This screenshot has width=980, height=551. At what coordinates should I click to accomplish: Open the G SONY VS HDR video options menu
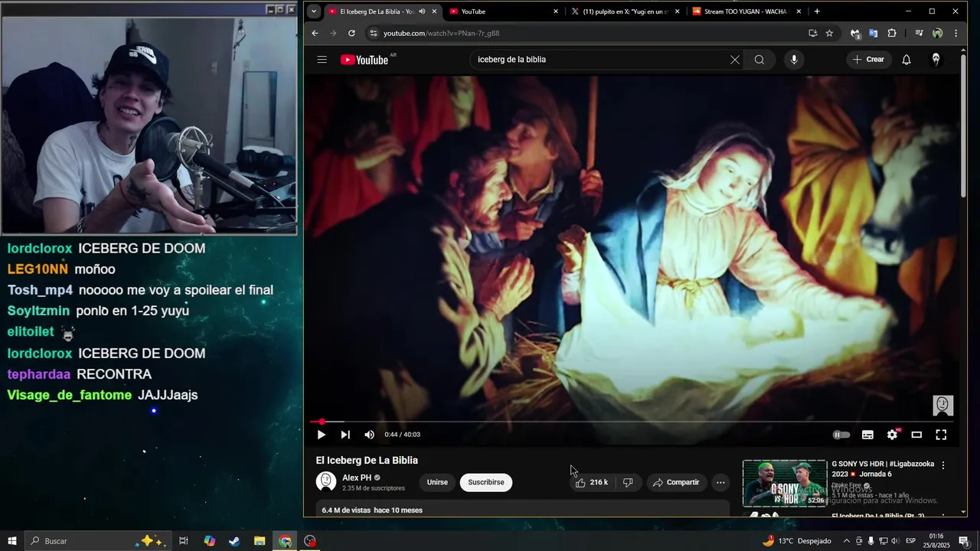pos(943,465)
